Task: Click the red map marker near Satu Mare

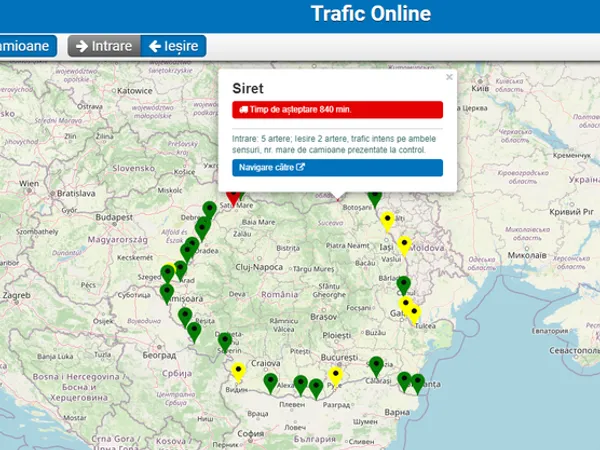Action: pos(233,194)
